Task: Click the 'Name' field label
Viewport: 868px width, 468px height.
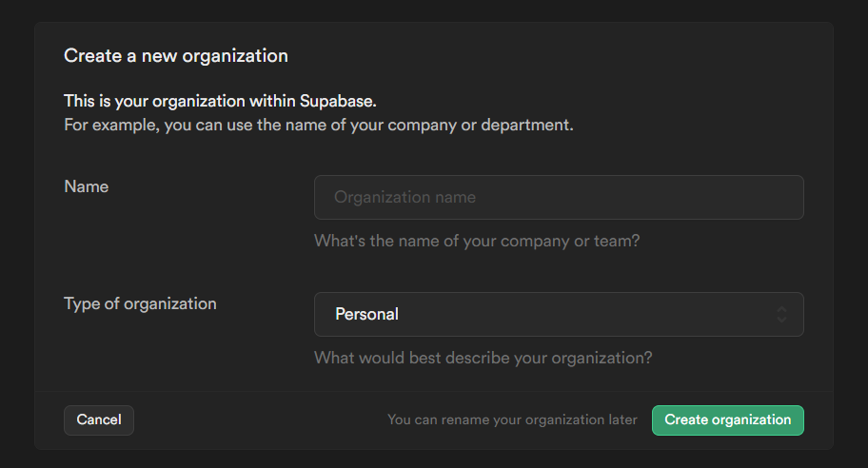Action: click(x=86, y=186)
